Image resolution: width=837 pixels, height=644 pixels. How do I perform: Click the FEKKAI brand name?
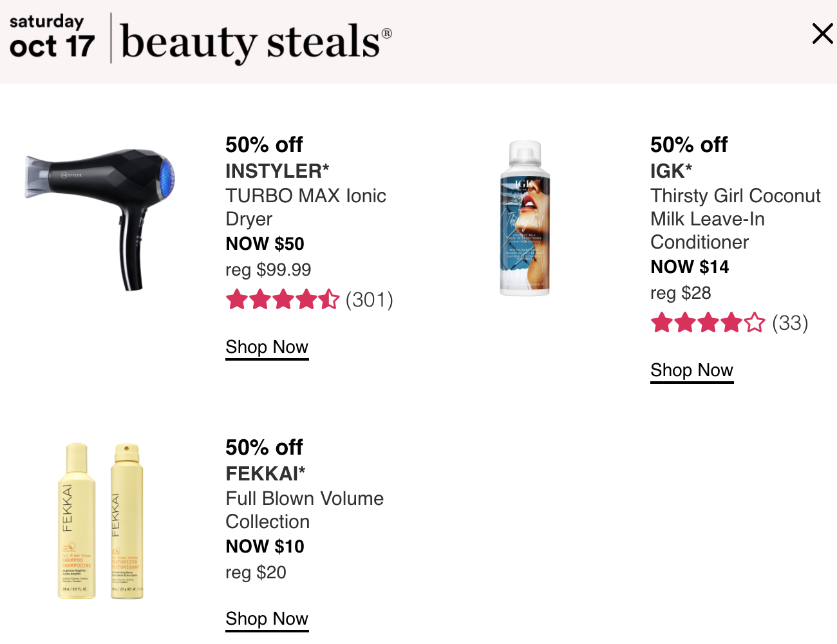(265, 474)
